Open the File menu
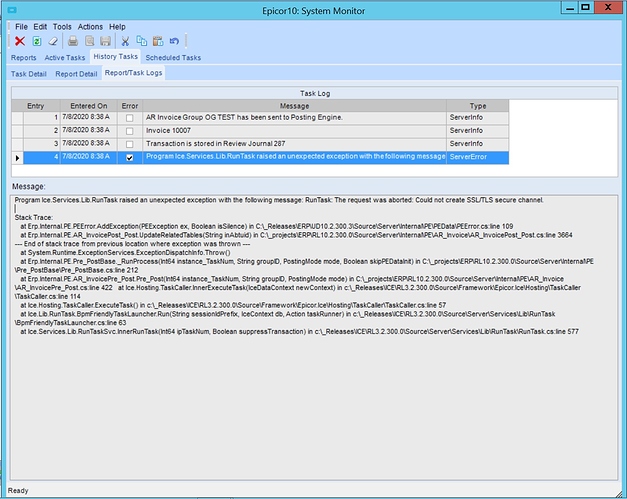Viewport: 627px width, 499px height. coord(21,27)
